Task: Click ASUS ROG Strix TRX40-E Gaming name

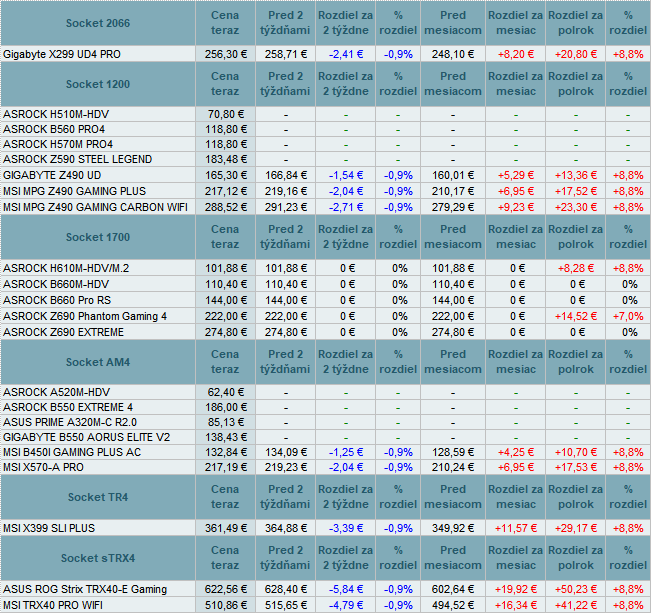Action: click(85, 589)
